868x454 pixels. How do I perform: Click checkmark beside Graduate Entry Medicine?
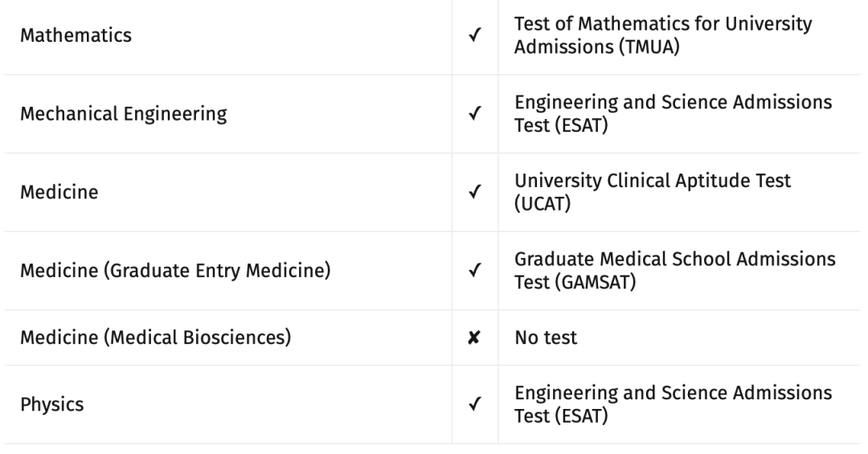pos(474,271)
